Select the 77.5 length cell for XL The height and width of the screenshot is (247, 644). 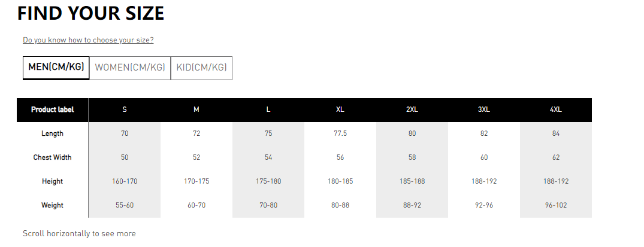tap(340, 133)
